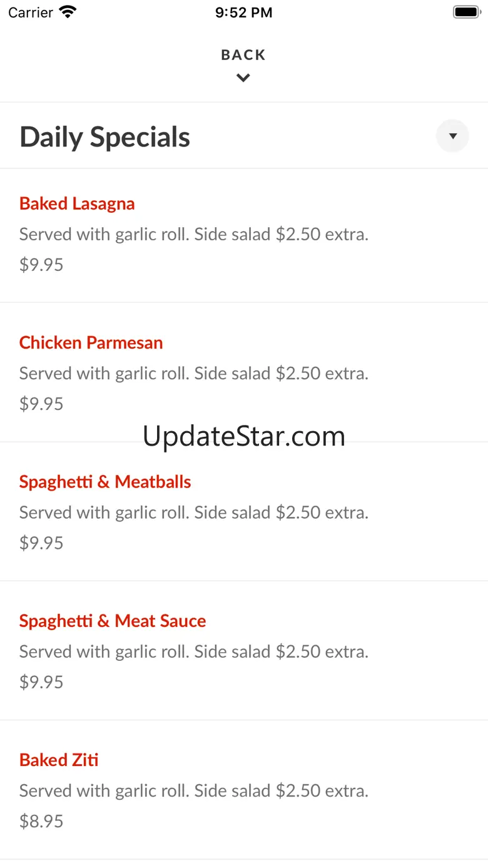This screenshot has width=488, height=868.
Task: Tap Baked Lasagna garlic roll description
Action: (x=194, y=234)
